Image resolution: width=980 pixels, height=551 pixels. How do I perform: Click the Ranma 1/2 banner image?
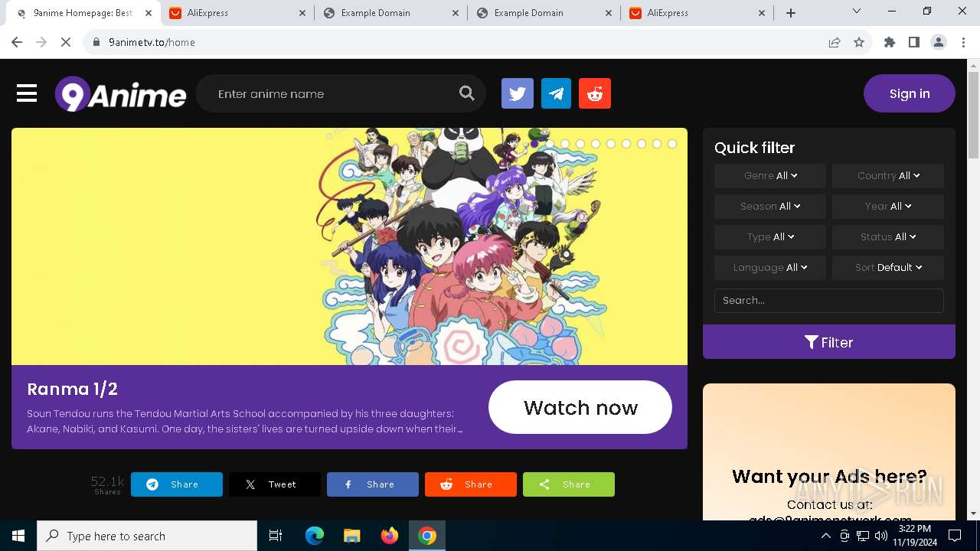click(349, 246)
